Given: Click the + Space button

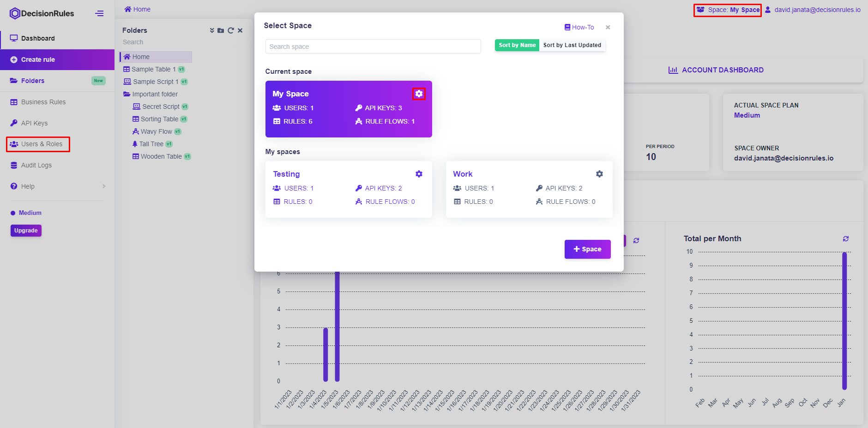Looking at the screenshot, I should click(x=587, y=249).
